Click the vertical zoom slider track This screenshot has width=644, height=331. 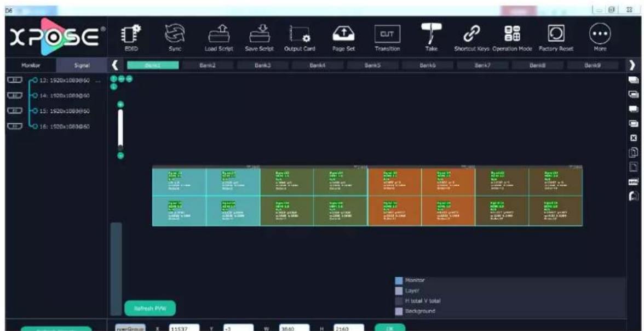pos(120,130)
